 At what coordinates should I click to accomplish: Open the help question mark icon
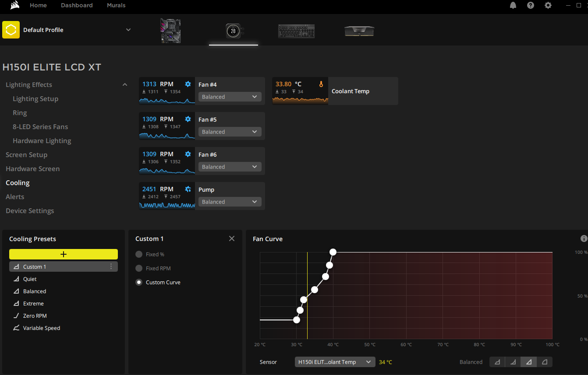coord(531,5)
